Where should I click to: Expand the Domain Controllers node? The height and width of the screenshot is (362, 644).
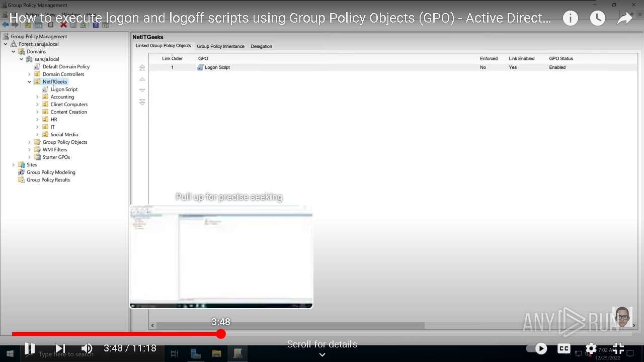pos(30,74)
